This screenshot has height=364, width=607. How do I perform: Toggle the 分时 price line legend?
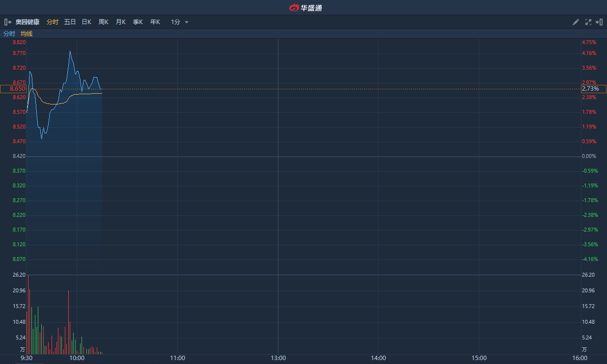[x=9, y=34]
